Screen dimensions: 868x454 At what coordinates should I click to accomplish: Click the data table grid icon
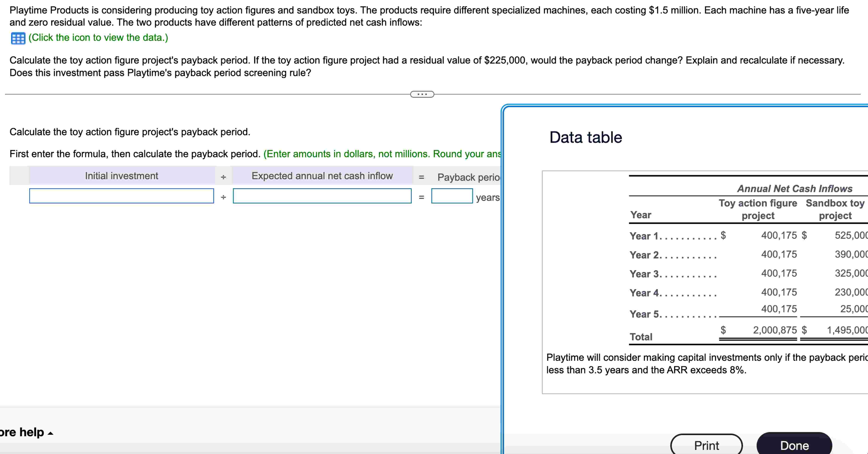click(18, 38)
